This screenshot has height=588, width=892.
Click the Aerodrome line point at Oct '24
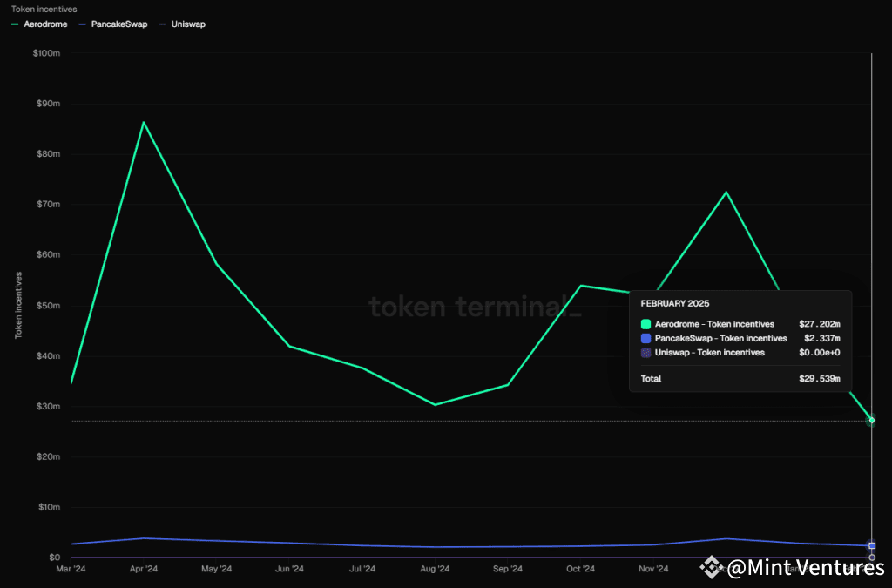click(581, 286)
